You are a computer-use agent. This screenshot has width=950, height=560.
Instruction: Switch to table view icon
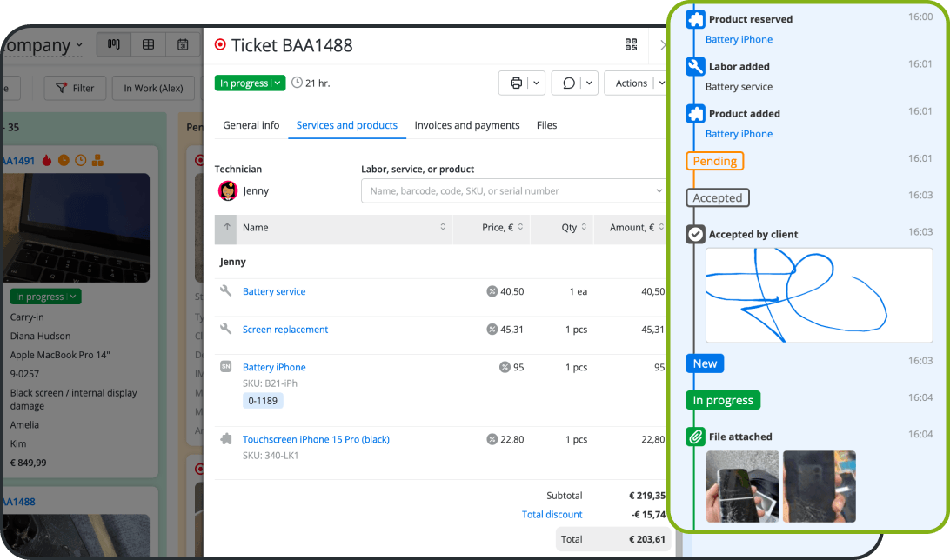[x=149, y=44]
